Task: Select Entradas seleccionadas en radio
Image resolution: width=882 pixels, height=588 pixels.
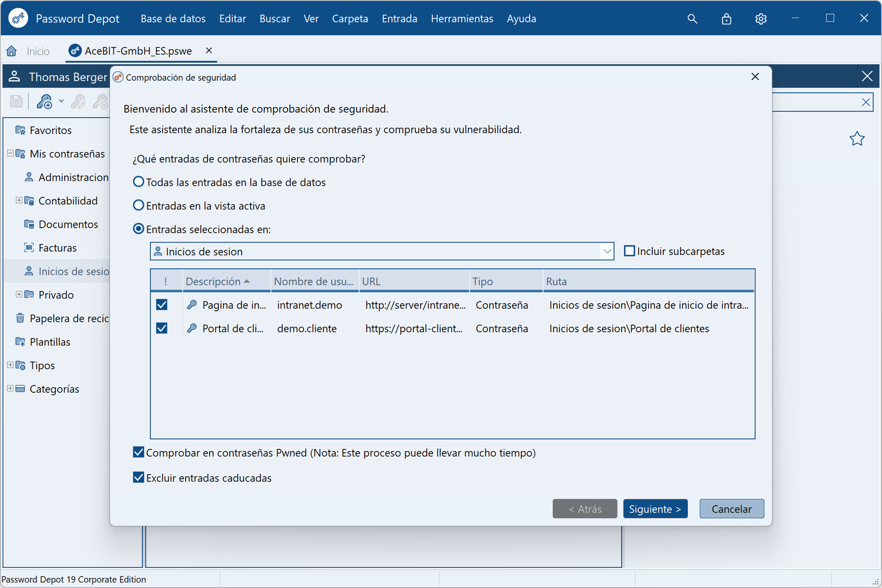Action: click(x=138, y=229)
